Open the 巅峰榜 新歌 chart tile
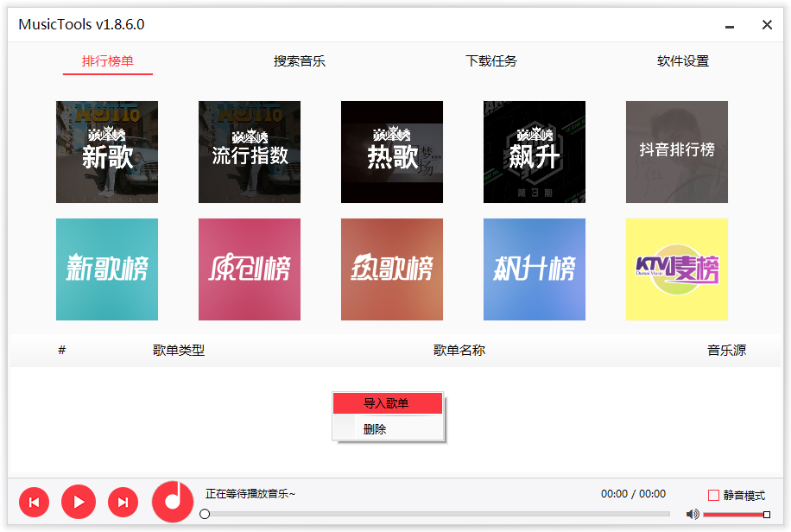 (107, 152)
